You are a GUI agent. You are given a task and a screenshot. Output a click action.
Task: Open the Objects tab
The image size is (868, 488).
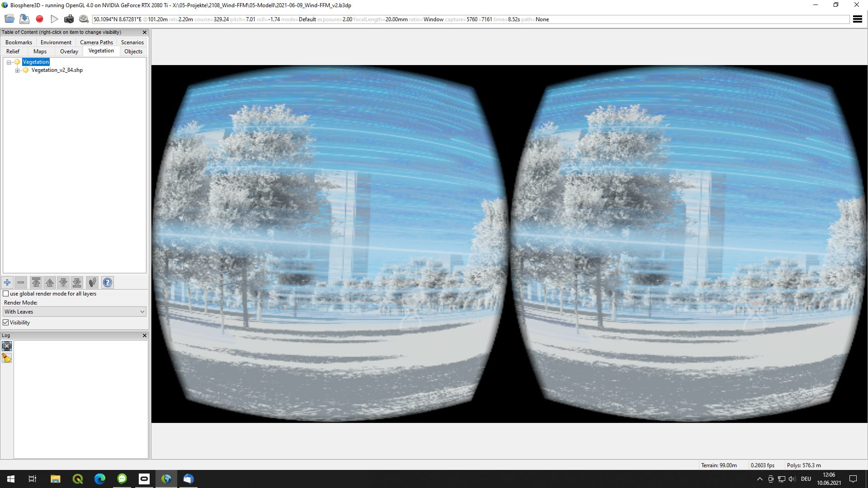[133, 52]
